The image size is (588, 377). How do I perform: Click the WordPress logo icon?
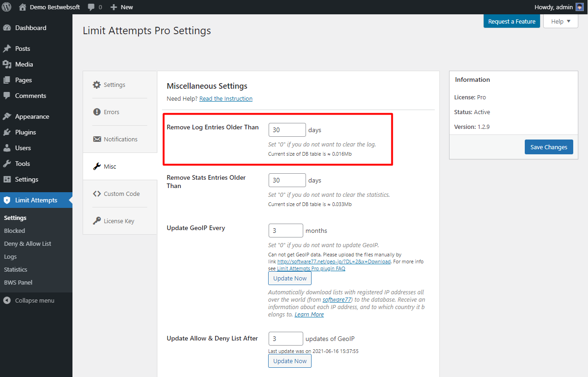point(7,7)
